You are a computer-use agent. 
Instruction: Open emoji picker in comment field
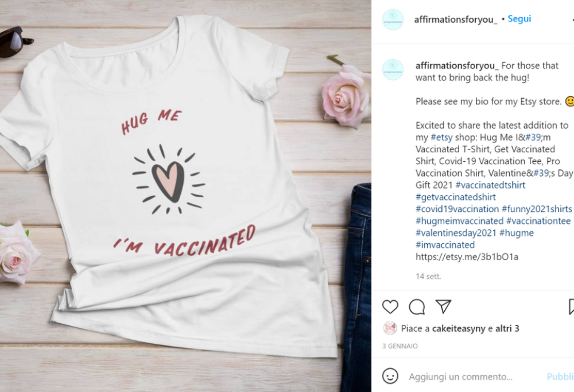click(x=390, y=377)
